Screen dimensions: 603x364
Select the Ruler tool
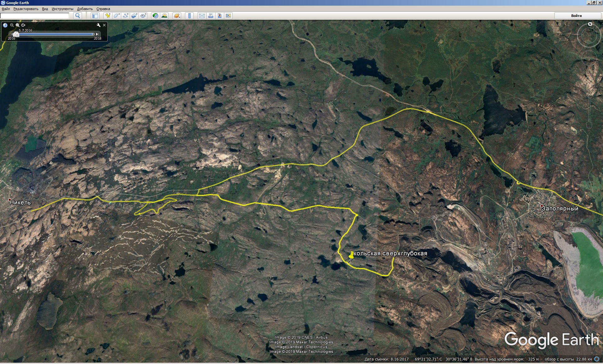click(189, 16)
